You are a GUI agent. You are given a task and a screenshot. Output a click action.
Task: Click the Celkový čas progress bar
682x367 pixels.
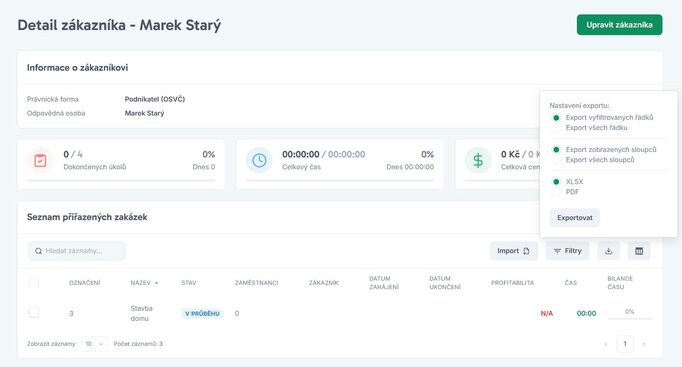tap(340, 180)
